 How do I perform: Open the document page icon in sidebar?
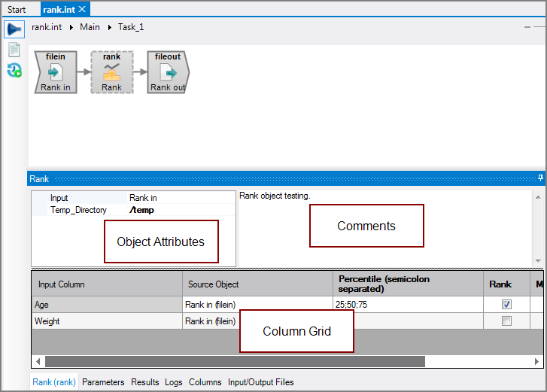point(14,50)
